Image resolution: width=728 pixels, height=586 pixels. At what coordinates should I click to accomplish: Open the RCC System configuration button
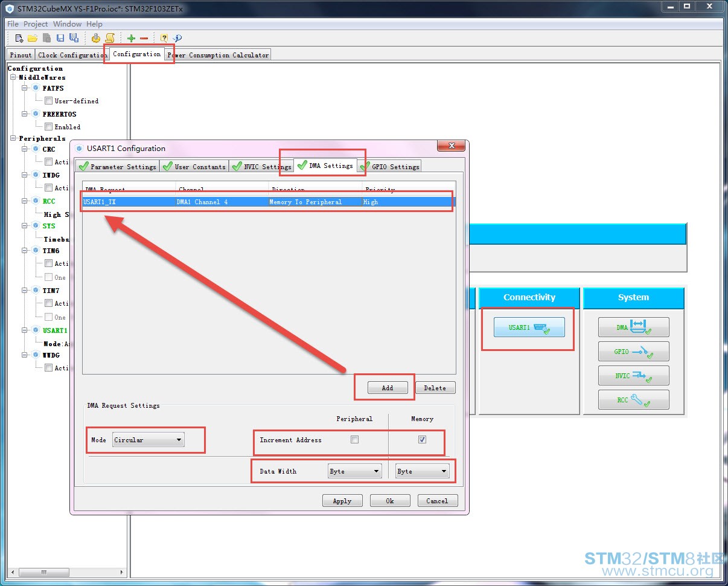point(634,400)
